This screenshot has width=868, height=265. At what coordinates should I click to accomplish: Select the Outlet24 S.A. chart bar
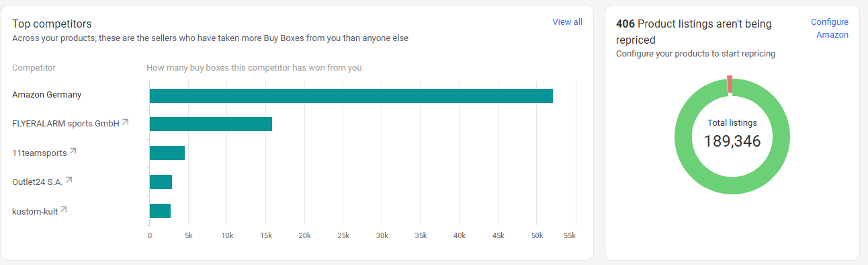coord(161,182)
